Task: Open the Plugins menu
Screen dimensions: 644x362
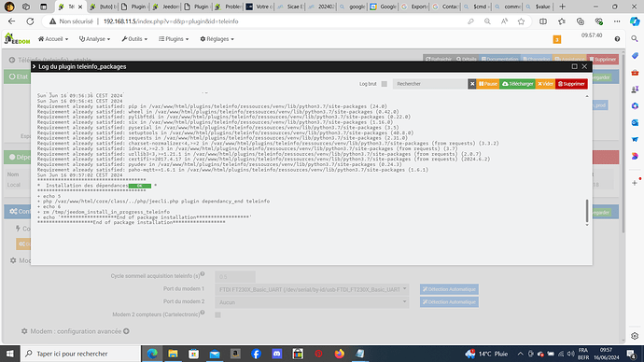Action: click(x=174, y=39)
